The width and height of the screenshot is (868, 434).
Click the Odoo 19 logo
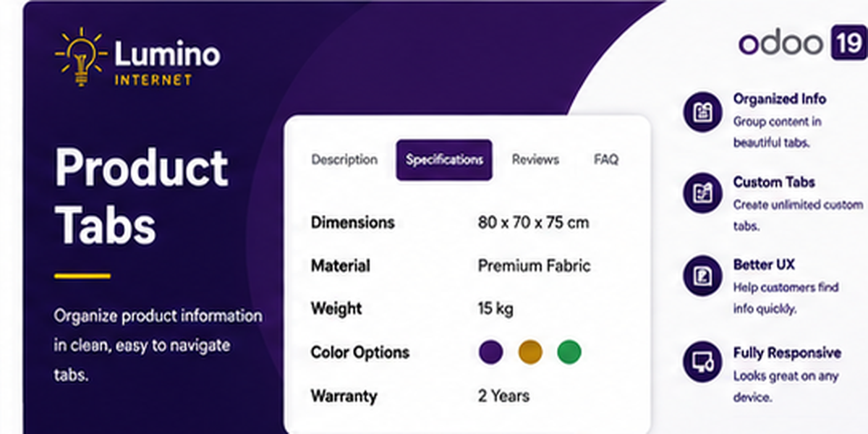[x=801, y=43]
